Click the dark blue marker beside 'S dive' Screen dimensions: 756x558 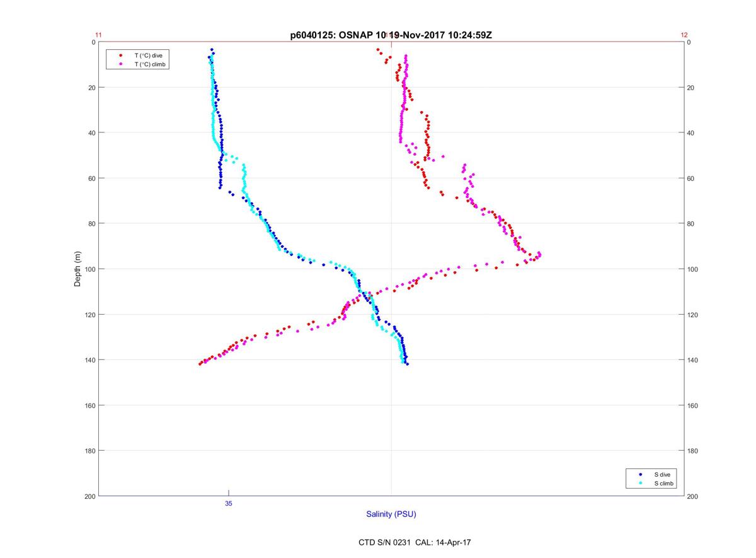(640, 474)
